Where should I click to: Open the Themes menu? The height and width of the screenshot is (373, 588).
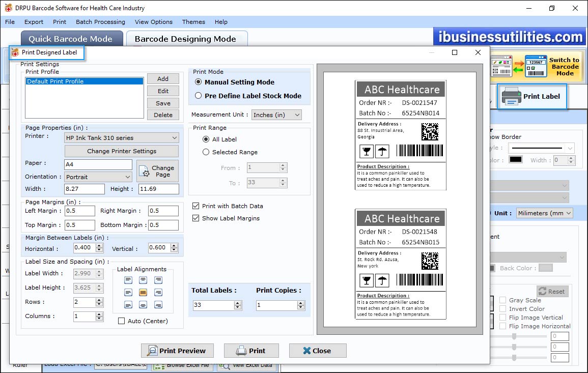tap(193, 22)
